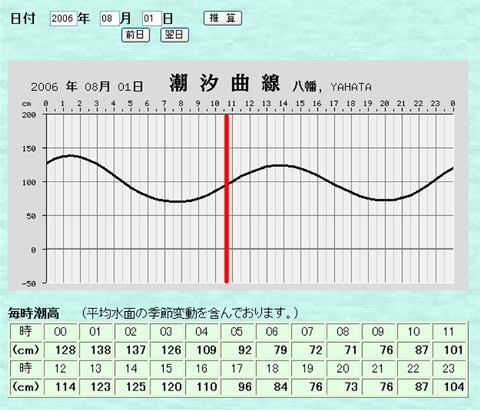Click tide value 73 for hour 20
480x410 pixels.
point(343,387)
